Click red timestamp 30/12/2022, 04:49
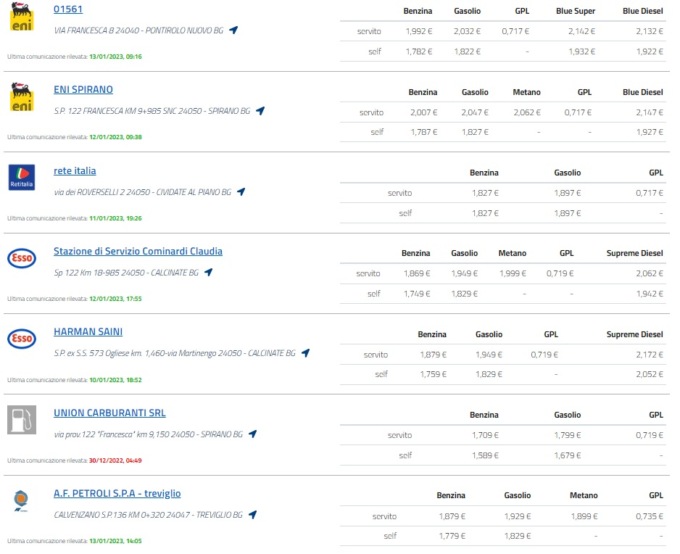The width and height of the screenshot is (680, 554). [x=115, y=460]
